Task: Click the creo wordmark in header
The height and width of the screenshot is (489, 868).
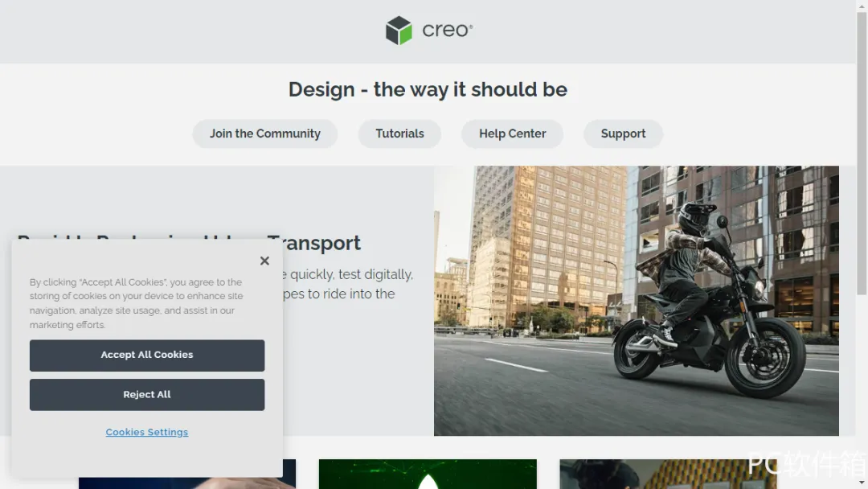Action: click(448, 30)
